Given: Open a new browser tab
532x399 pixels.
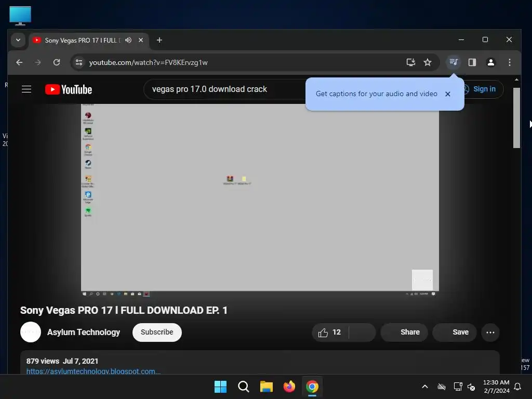Looking at the screenshot, I should [x=159, y=40].
